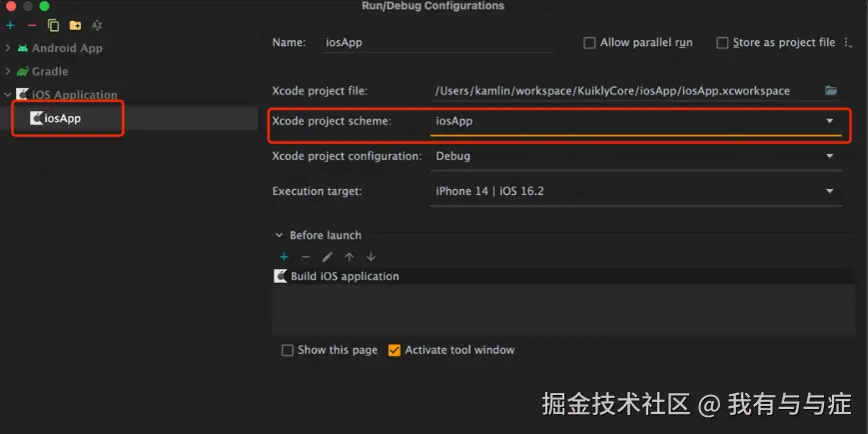Click the Name input field
Image resolution: width=868 pixels, height=434 pixels.
pos(437,43)
